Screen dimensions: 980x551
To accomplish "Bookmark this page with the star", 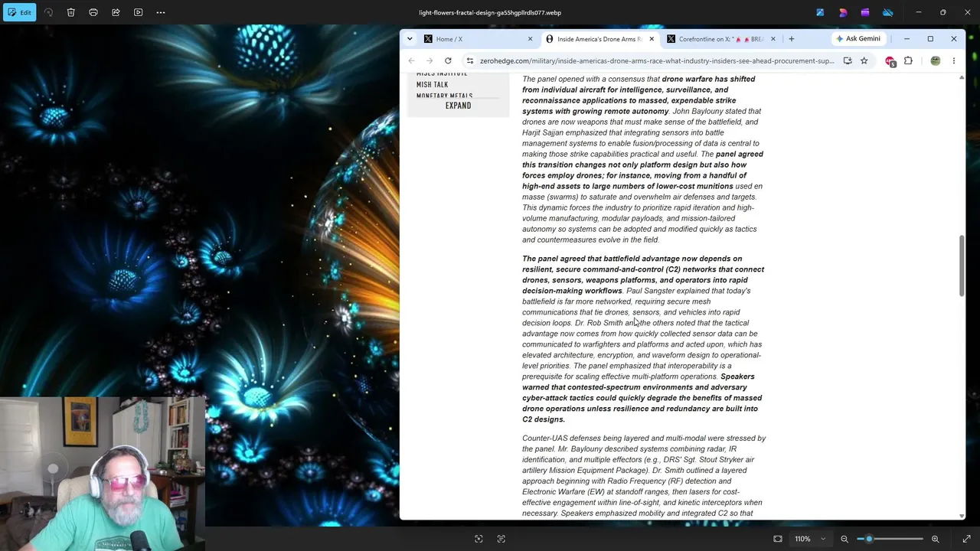I will (864, 61).
